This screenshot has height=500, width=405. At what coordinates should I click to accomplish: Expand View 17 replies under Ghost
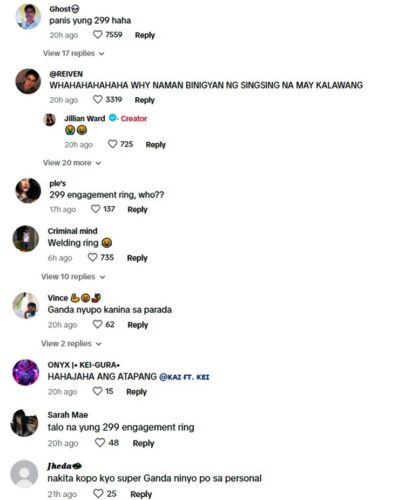[x=74, y=53]
